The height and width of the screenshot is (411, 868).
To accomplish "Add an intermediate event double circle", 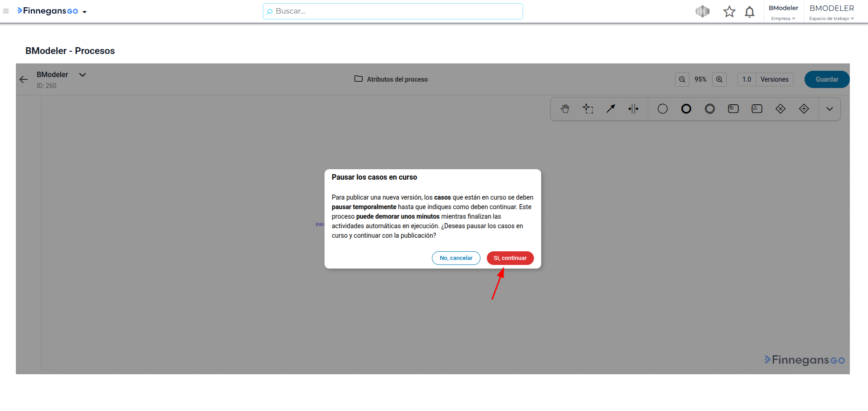I will coord(710,109).
